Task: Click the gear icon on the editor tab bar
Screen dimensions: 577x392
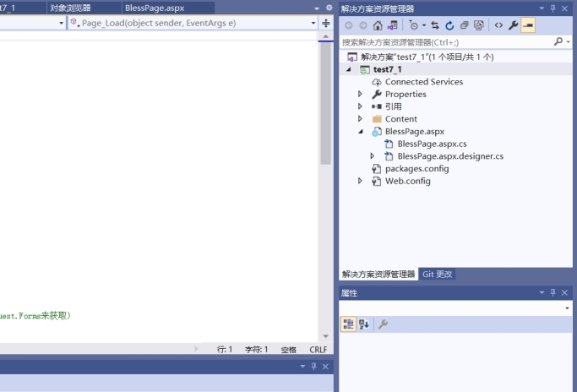Action: click(329, 8)
